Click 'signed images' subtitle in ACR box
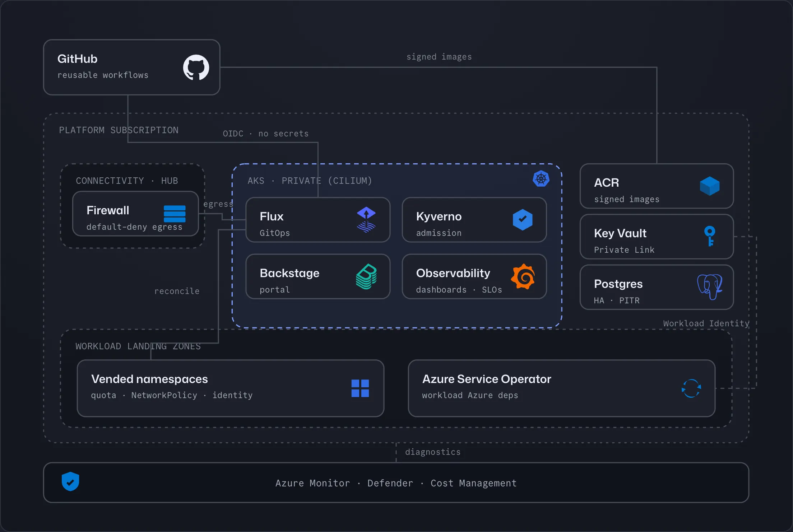Image resolution: width=793 pixels, height=532 pixels. 627,199
